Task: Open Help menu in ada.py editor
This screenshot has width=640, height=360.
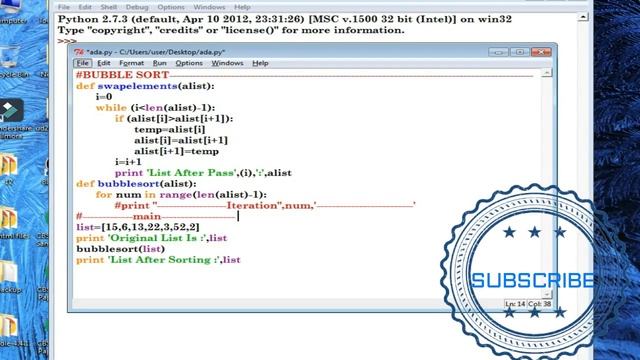Action: [260, 63]
